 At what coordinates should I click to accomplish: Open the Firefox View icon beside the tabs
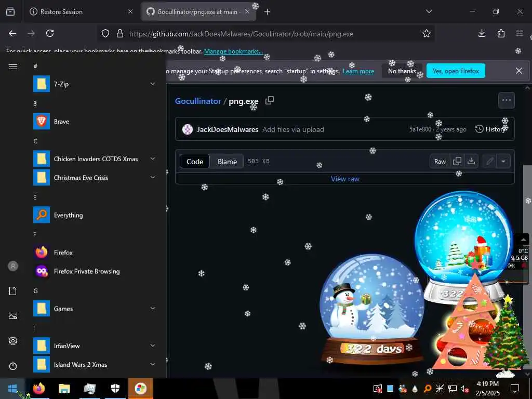point(10,11)
